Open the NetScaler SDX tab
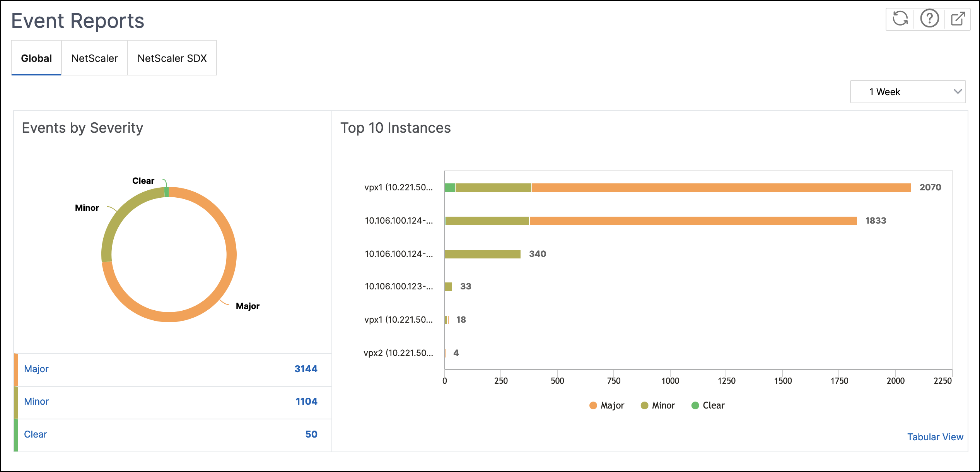980x472 pixels. [172, 58]
